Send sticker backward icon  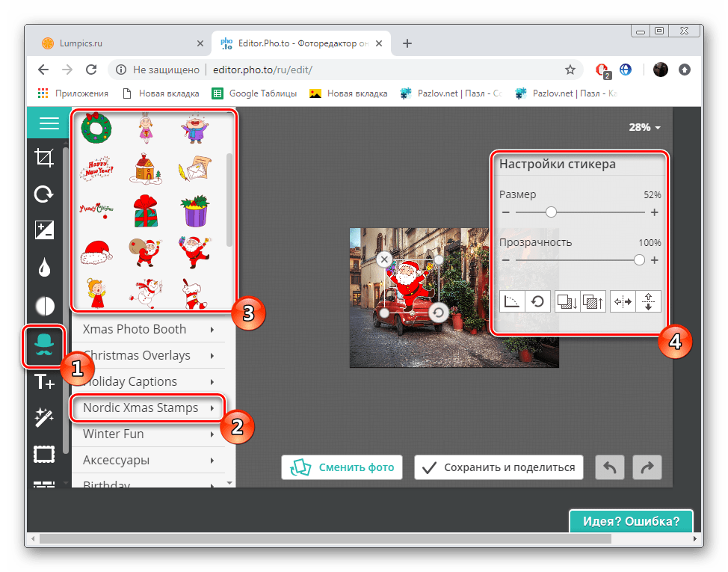567,301
